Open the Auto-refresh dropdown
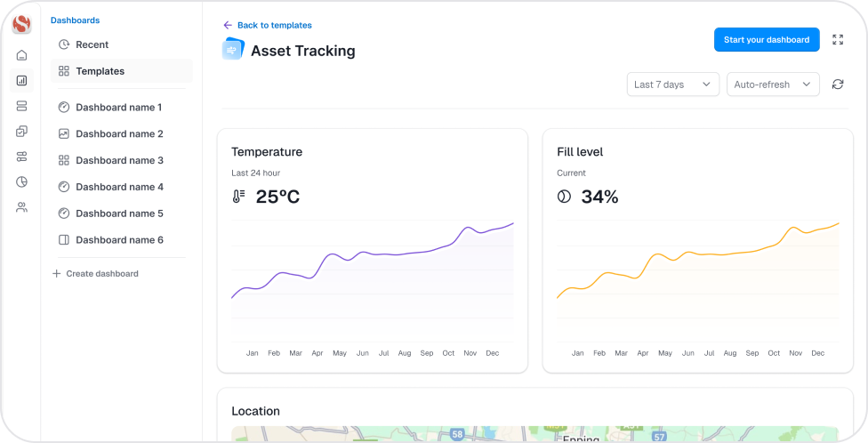 point(773,85)
